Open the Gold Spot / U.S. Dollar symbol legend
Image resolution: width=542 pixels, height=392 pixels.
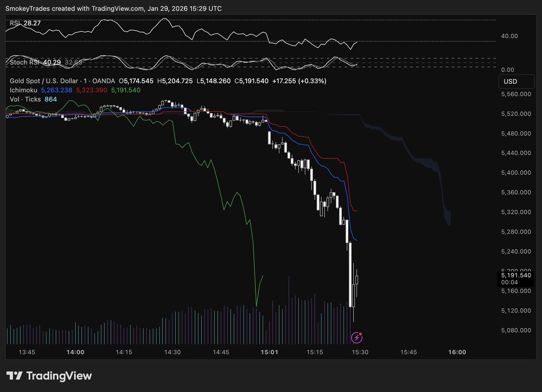point(43,81)
